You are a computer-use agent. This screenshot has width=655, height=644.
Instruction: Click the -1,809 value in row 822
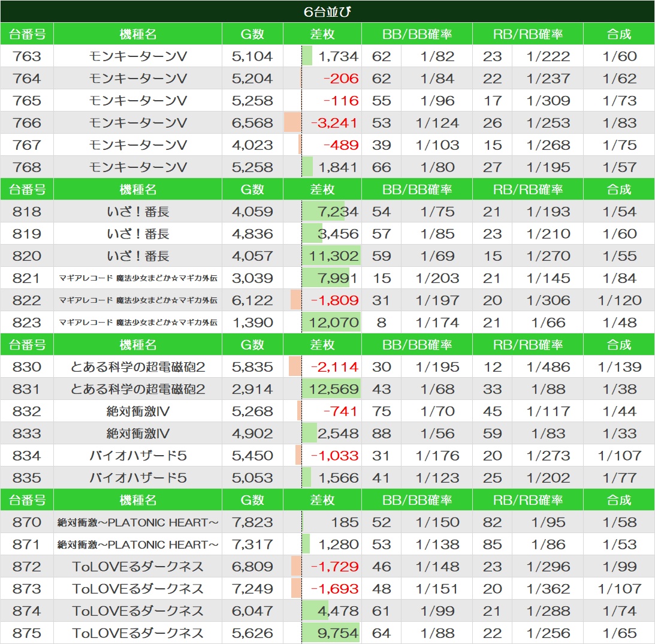(334, 300)
